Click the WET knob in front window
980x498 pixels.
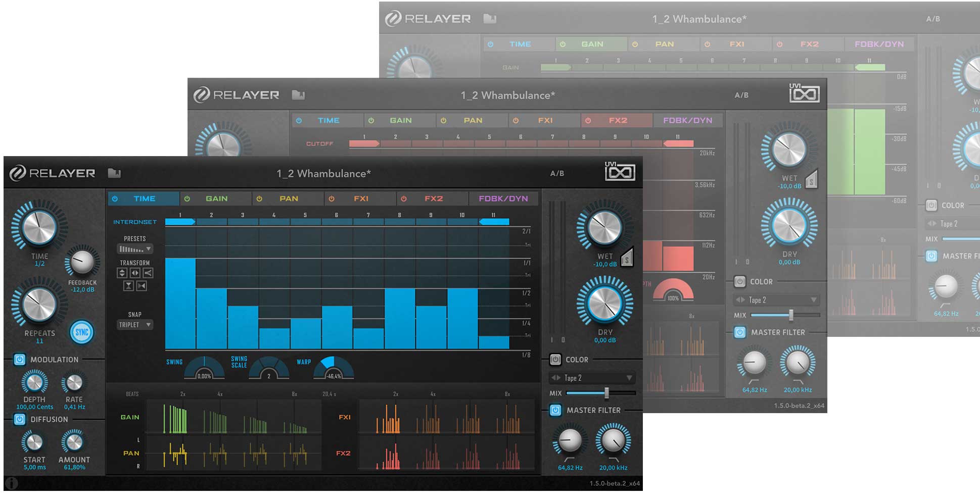tap(604, 226)
